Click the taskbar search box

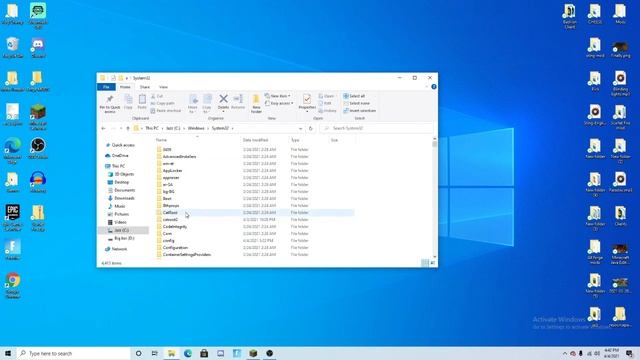coord(73,353)
